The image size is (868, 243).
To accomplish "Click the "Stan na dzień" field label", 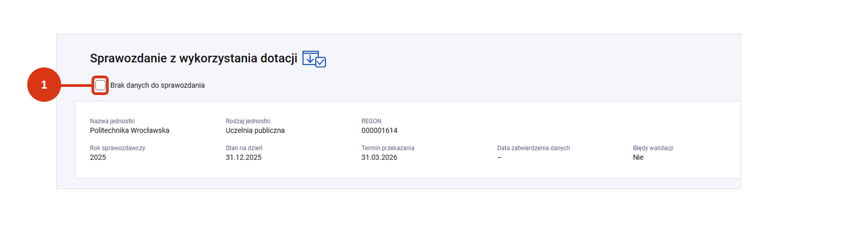I will 244,148.
